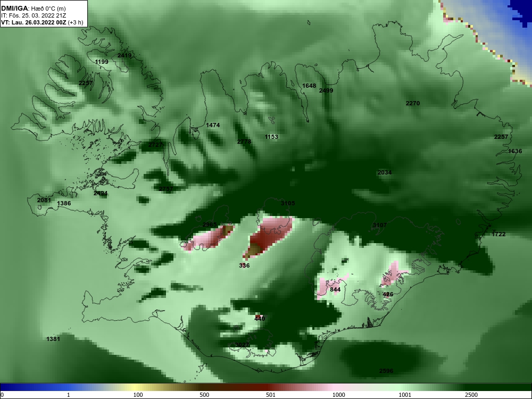
Task: Click the legend label 501
Action: pos(271,395)
